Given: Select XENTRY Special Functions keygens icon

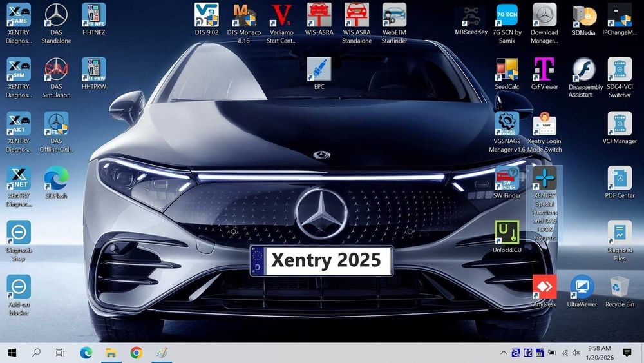Looking at the screenshot, I should 545,178.
